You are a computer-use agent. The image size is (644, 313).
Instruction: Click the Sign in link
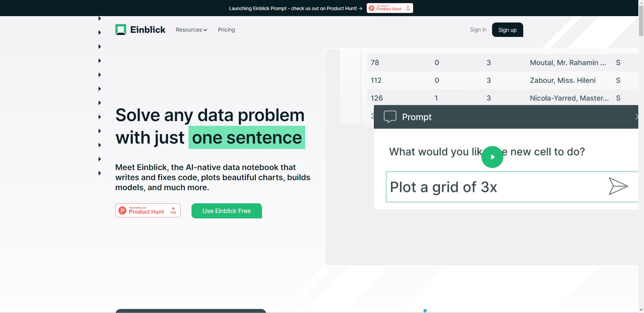point(478,30)
